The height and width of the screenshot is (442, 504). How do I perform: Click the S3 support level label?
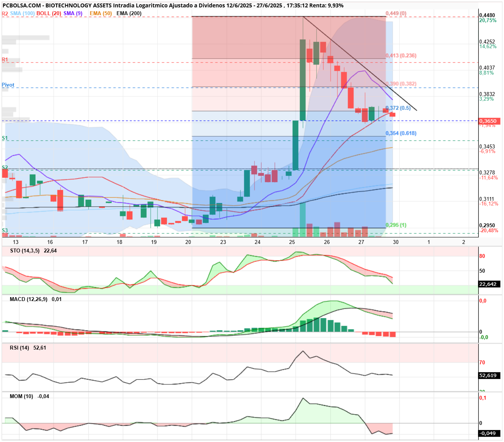5,230
